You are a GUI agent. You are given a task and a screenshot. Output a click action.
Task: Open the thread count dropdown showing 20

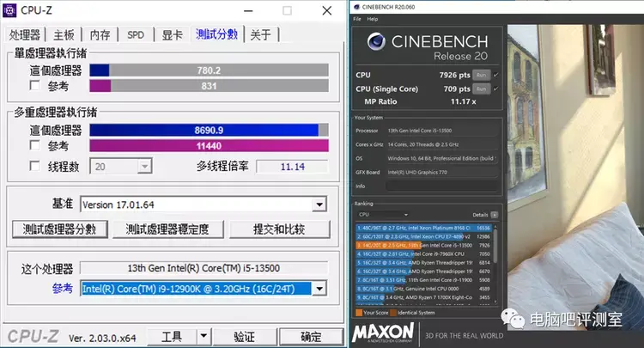(x=144, y=167)
